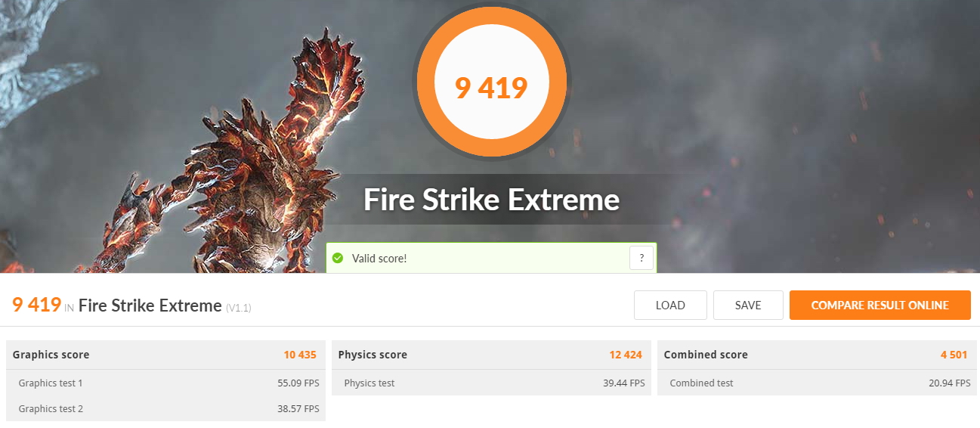Select the Graphics test 2 row
This screenshot has height=428, width=980.
click(165, 408)
